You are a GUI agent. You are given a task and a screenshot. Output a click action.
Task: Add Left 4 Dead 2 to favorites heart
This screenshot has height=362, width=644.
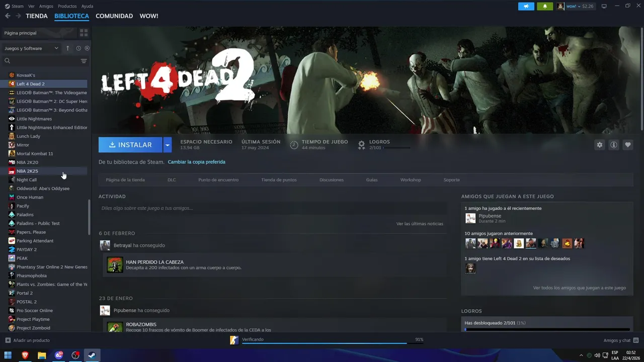(628, 145)
